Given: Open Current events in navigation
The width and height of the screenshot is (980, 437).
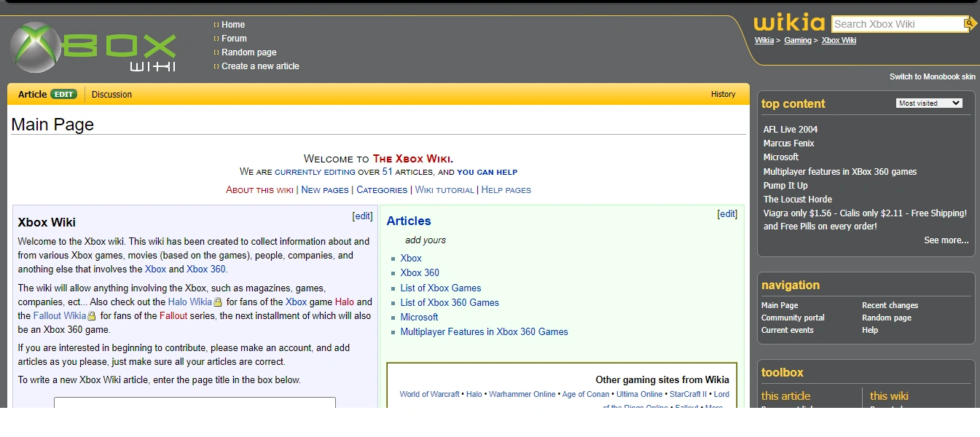Looking at the screenshot, I should (x=788, y=331).
